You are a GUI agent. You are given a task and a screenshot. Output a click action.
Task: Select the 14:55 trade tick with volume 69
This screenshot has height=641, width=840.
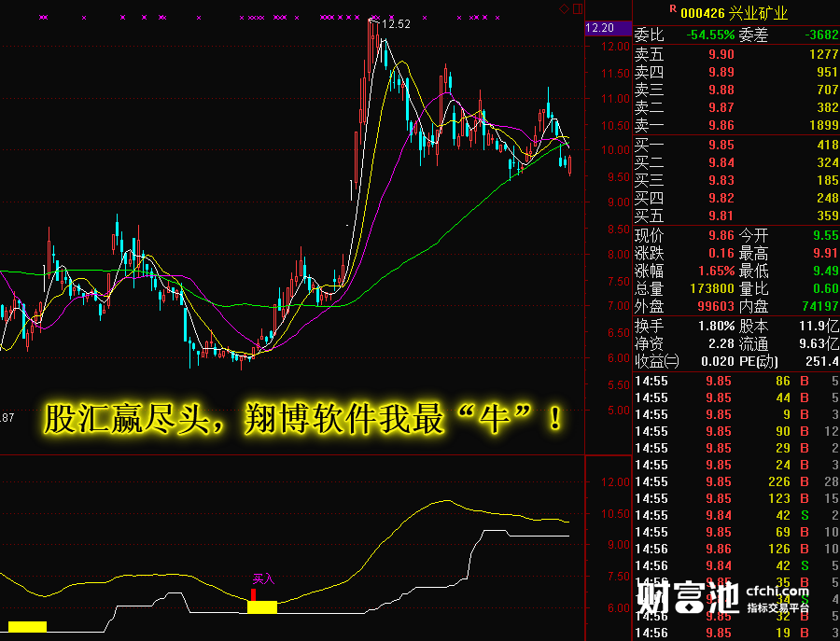[736, 532]
